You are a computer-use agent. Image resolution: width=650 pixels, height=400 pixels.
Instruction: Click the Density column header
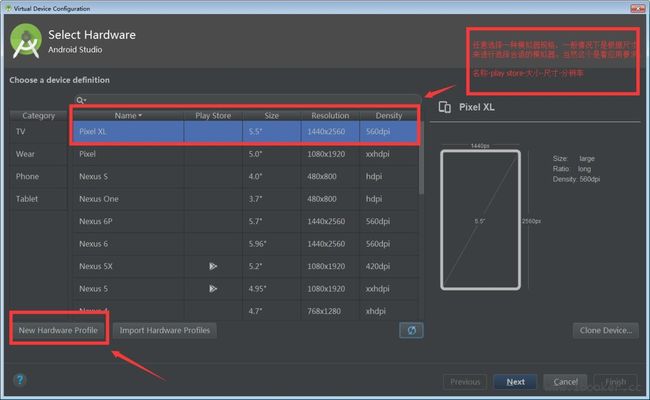(389, 116)
